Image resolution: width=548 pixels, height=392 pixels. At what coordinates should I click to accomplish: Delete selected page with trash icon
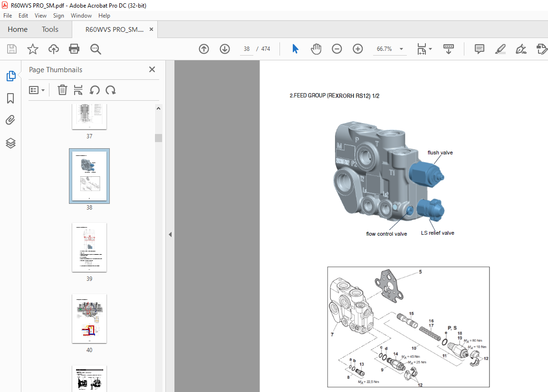[62, 90]
